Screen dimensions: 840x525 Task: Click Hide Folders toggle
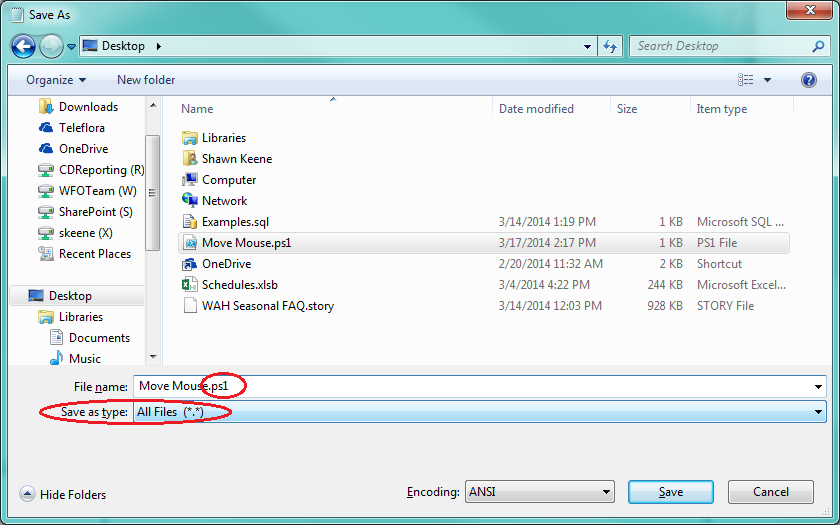(x=63, y=494)
